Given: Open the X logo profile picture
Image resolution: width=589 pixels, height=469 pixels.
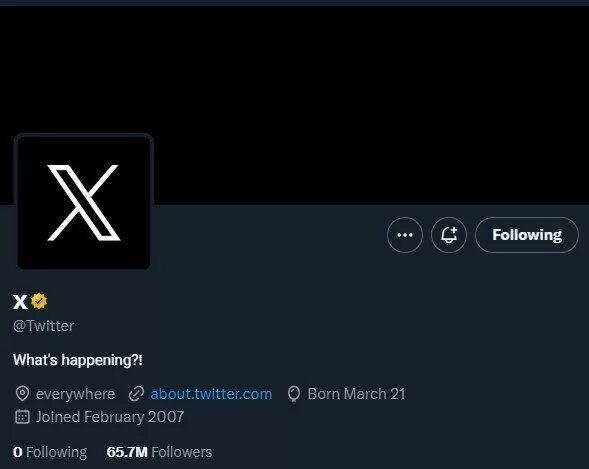Looking at the screenshot, I should pos(84,202).
